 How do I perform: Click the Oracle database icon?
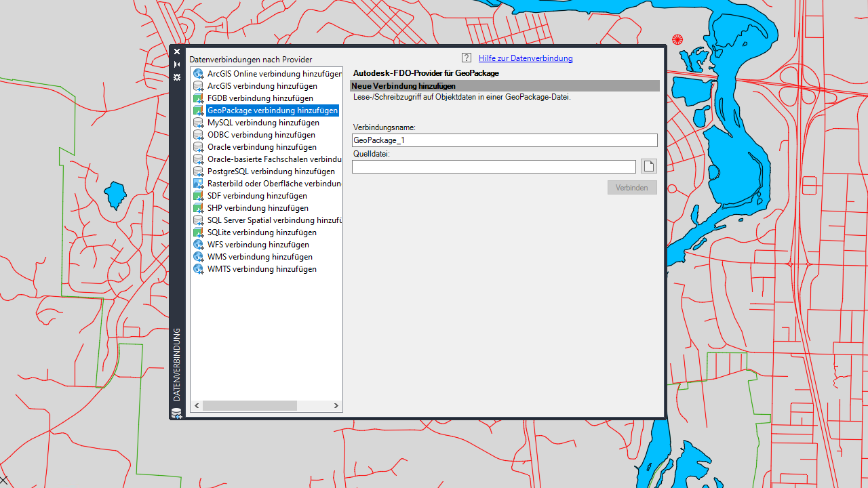tap(199, 147)
